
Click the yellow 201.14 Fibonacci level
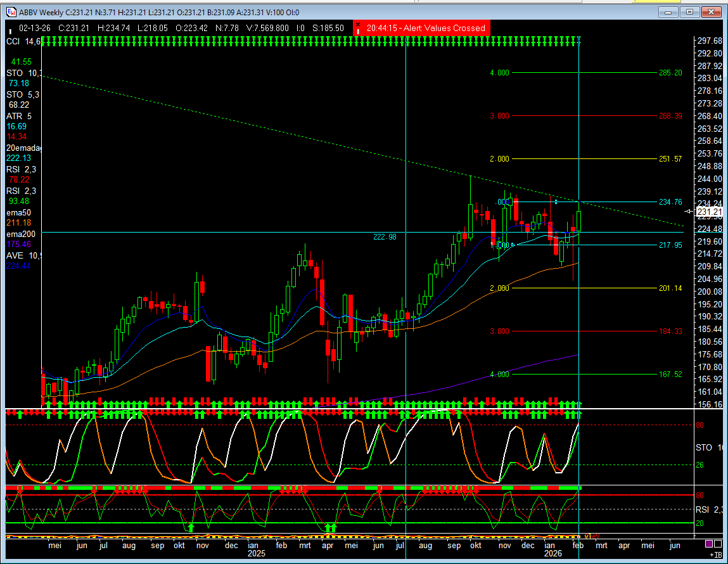click(x=670, y=288)
